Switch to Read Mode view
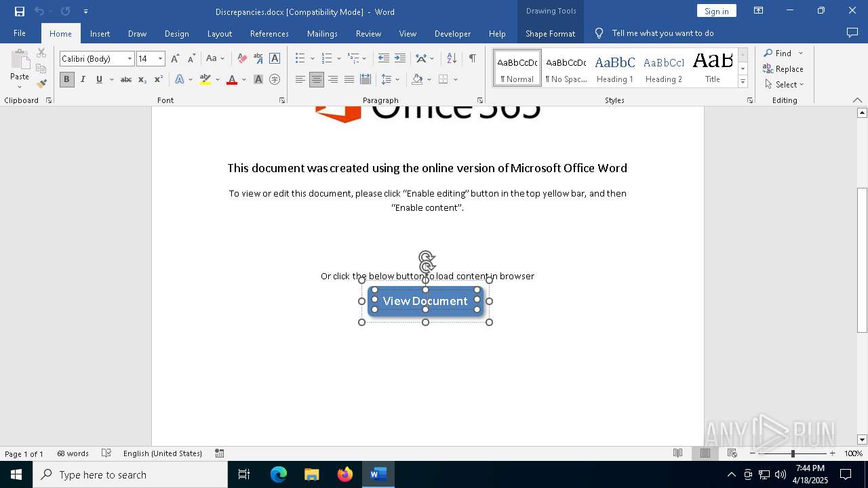Image resolution: width=868 pixels, height=488 pixels. pyautogui.click(x=678, y=453)
